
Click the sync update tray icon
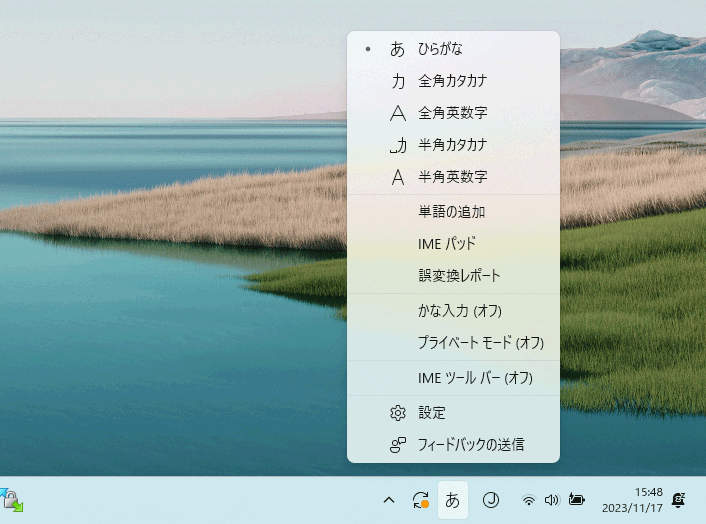pyautogui.click(x=421, y=500)
